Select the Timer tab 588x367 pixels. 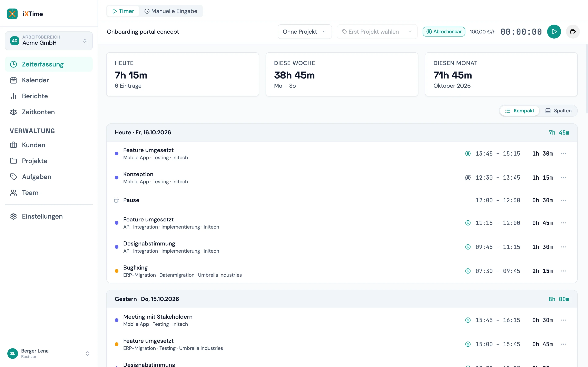123,11
